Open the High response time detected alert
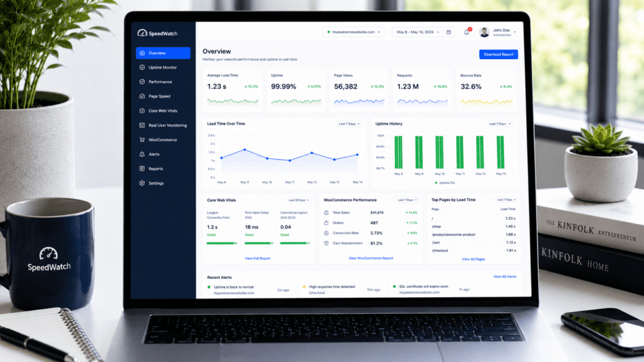The height and width of the screenshot is (362, 644). click(x=341, y=290)
